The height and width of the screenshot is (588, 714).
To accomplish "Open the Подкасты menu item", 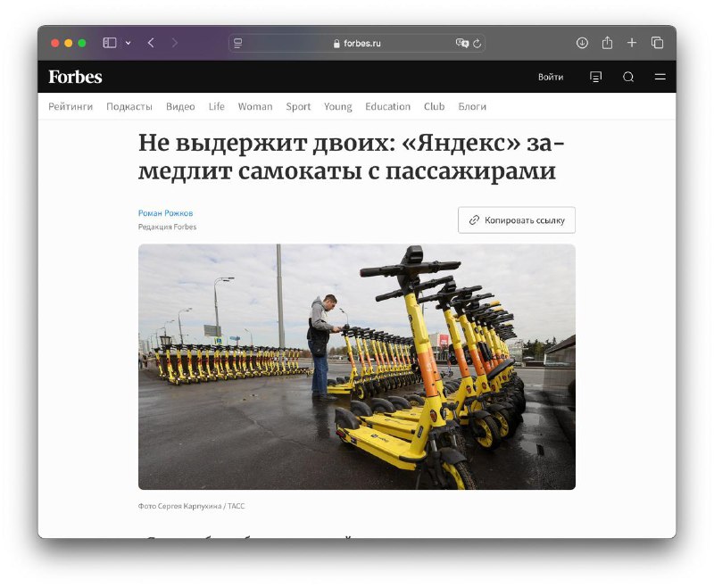I will [x=129, y=106].
